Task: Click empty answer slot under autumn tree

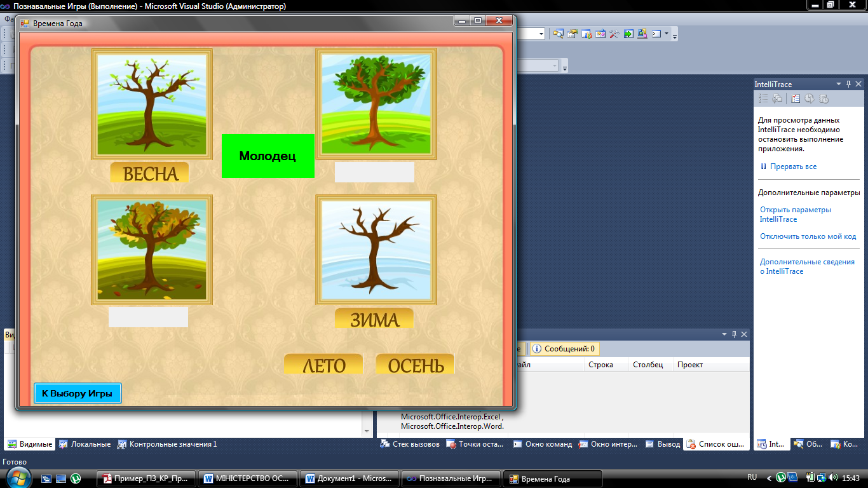Action: [x=148, y=317]
